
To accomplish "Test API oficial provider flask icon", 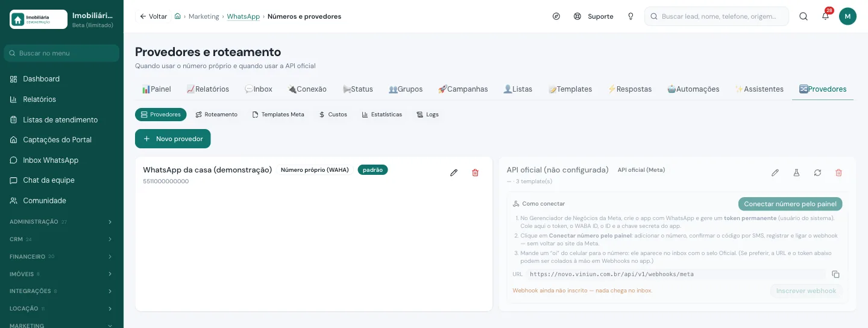I will point(796,172).
